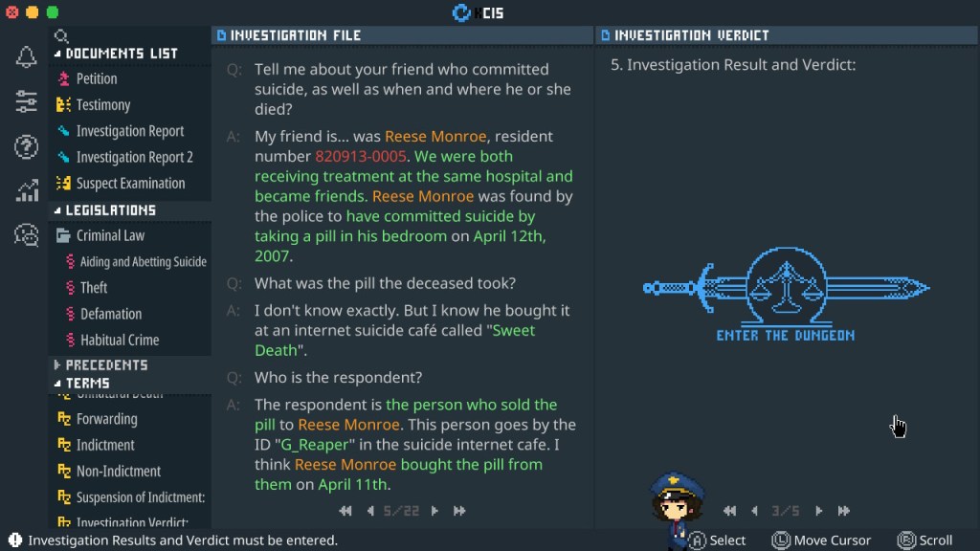Screen dimensions: 980x551
Task: Open the notifications bell icon
Action: 26,56
